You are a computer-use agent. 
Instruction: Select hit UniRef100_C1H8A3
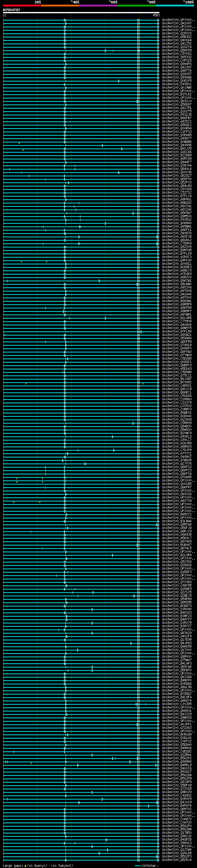[177, 399]
